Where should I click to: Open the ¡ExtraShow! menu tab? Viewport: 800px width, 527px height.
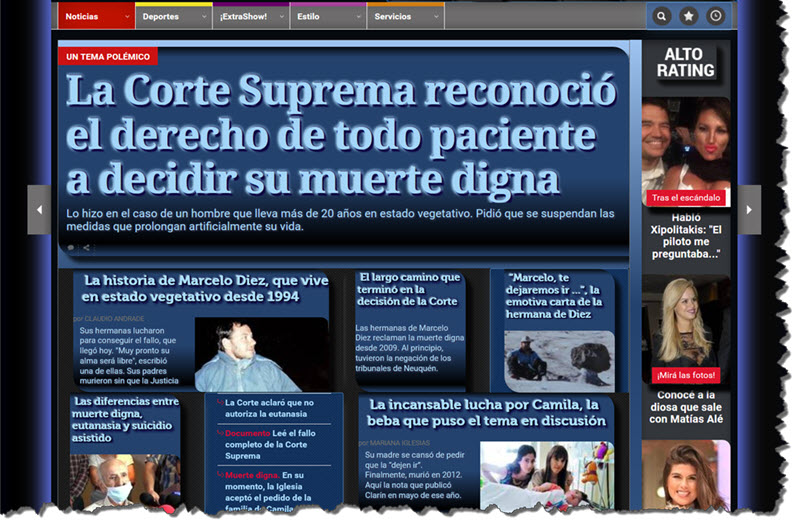pyautogui.click(x=251, y=16)
